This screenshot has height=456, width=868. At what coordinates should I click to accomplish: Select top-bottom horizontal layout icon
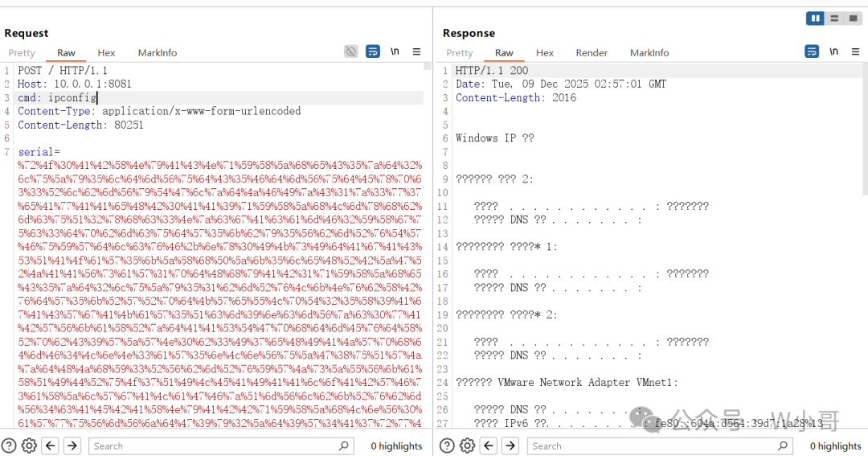834,18
